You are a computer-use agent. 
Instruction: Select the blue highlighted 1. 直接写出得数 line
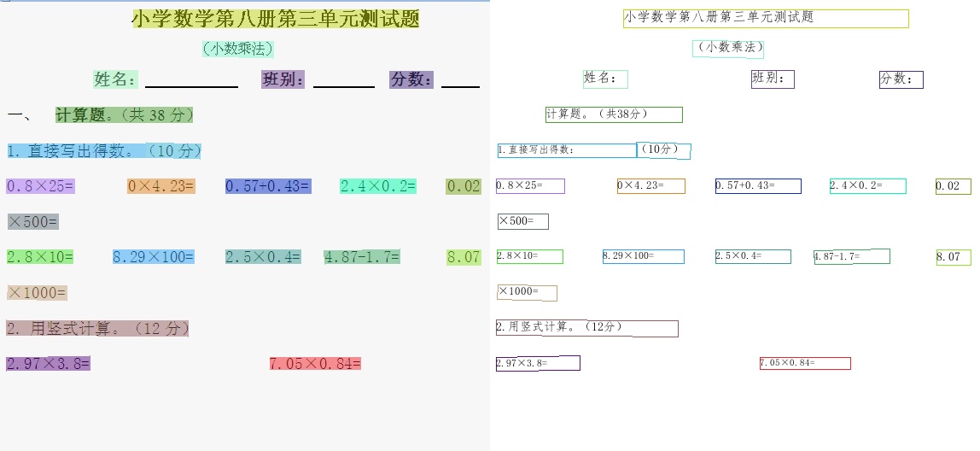(104, 151)
